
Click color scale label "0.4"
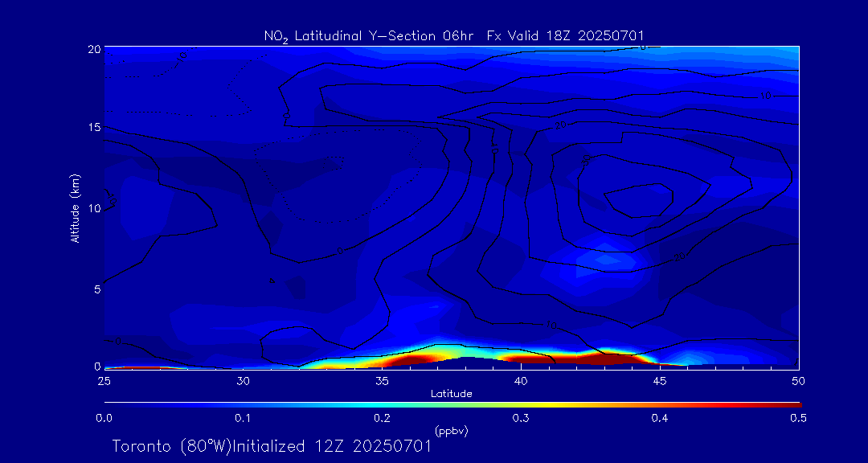pos(659,419)
